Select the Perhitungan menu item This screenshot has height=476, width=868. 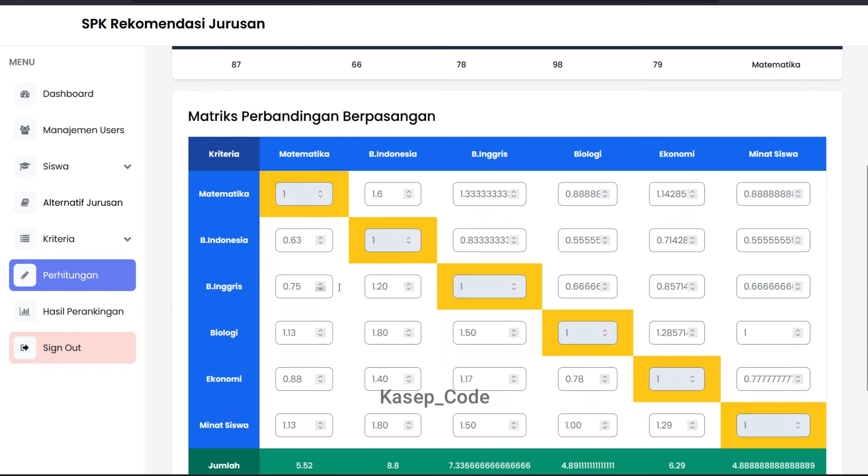click(x=72, y=275)
